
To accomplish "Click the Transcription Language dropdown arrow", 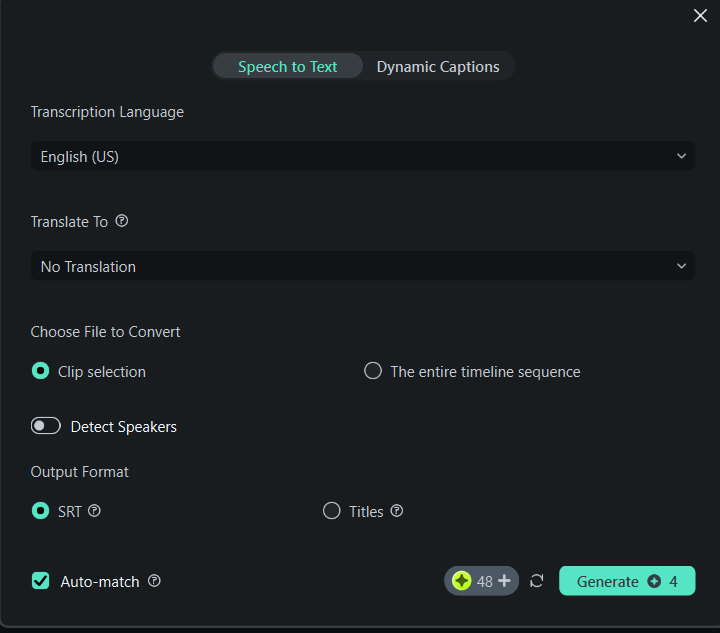I will click(x=681, y=156).
